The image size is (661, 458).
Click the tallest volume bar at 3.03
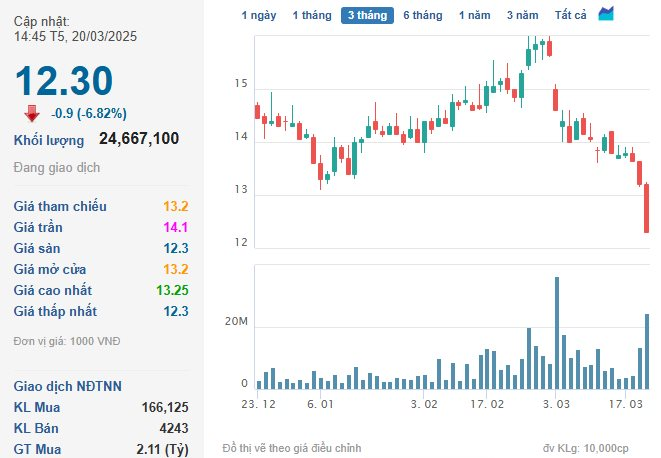click(557, 333)
